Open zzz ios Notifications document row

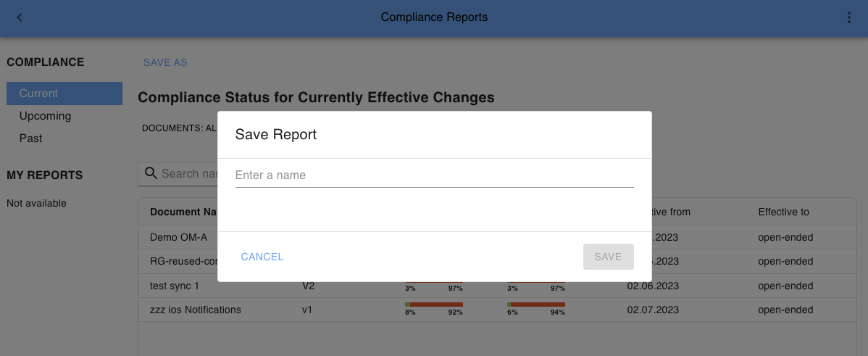point(195,310)
